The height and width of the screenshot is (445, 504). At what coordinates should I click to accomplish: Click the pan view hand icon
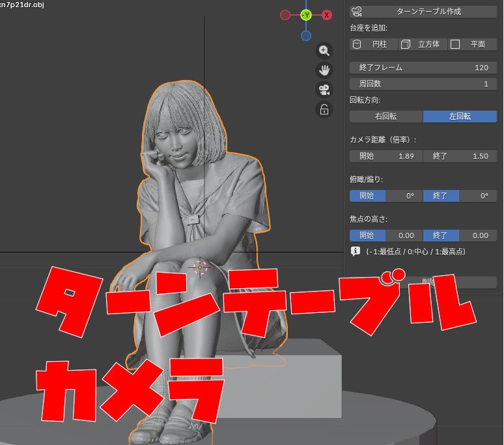324,70
